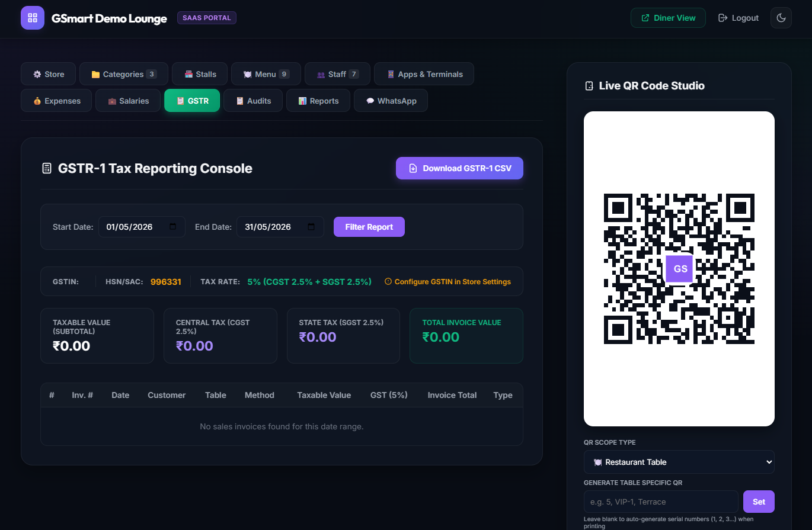
Task: Click the tax rate 5% (CGST 2.5% + SGST 2.5%) text
Action: (x=309, y=282)
